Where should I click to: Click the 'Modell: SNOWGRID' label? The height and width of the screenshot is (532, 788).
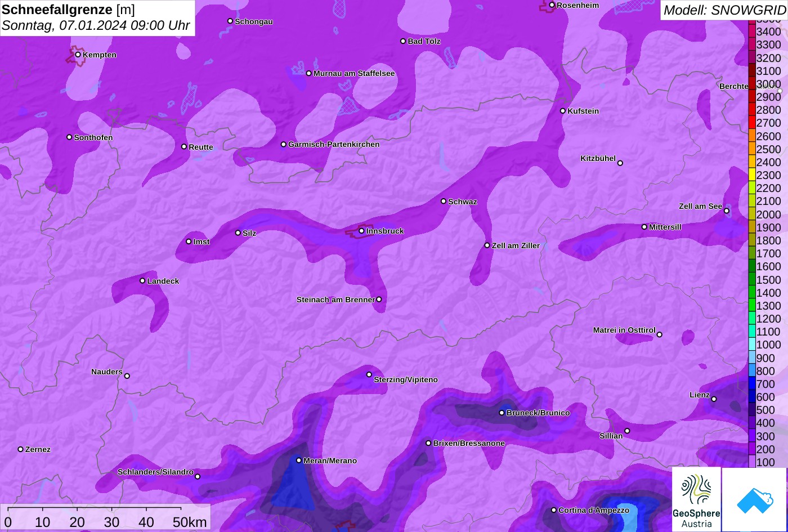724,10
